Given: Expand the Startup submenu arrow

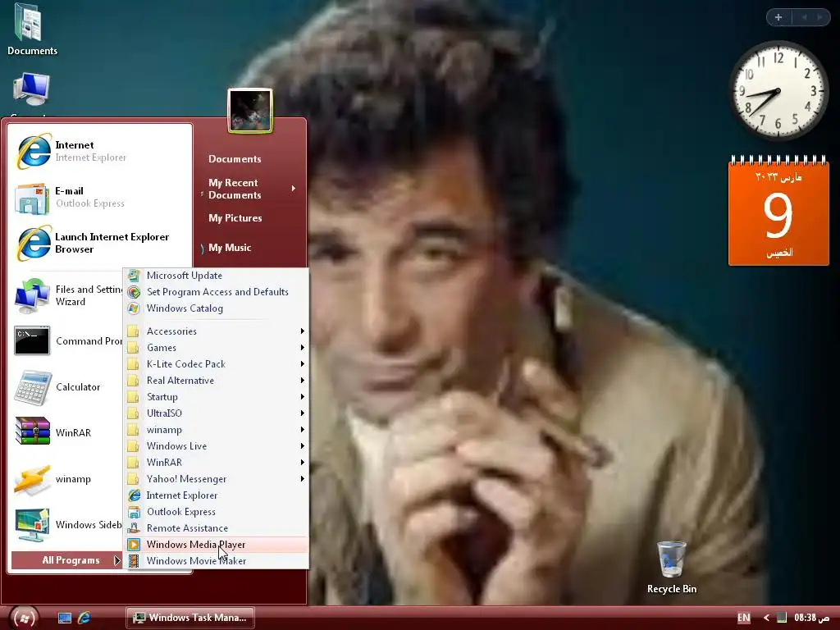Looking at the screenshot, I should coord(302,397).
